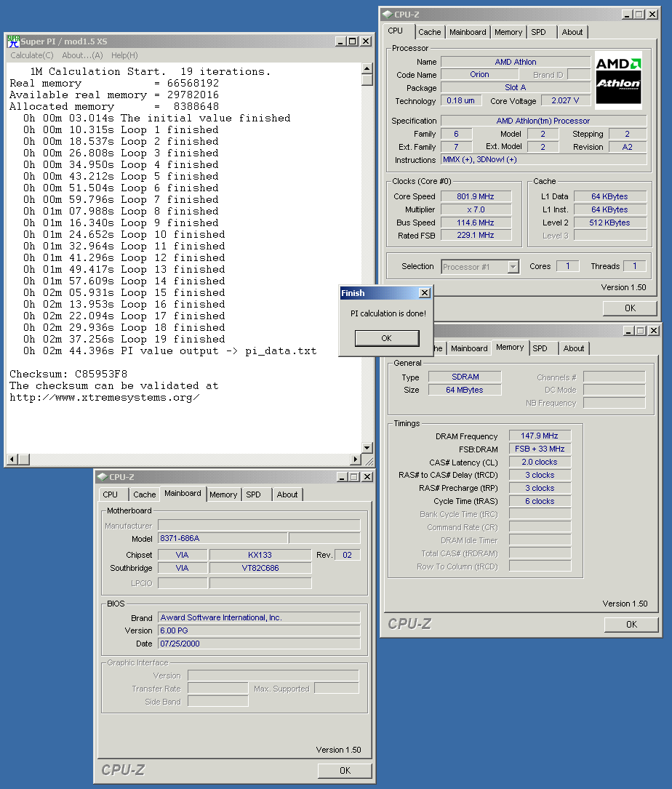Click the Code Name field Orion
Screen dimensions: 672x789
(479, 74)
